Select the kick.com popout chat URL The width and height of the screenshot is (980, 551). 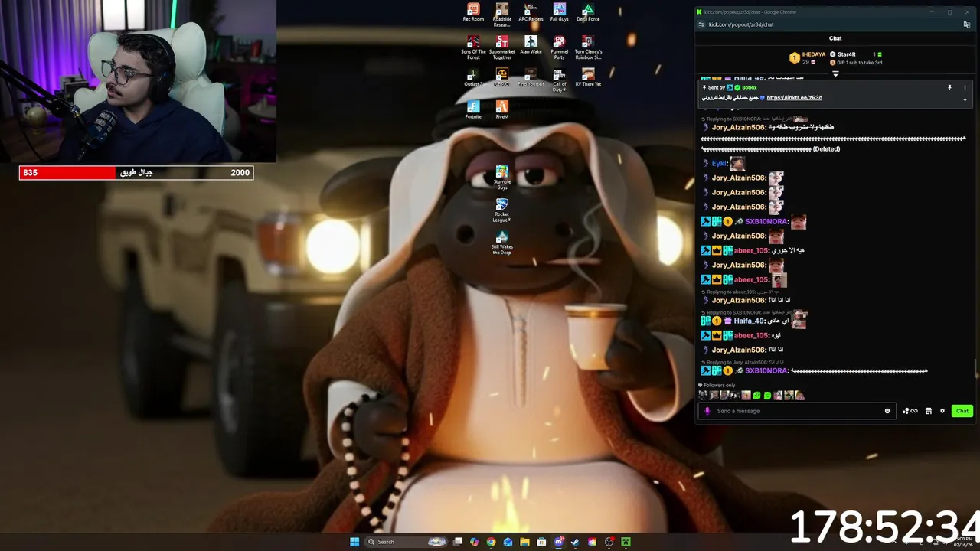741,24
